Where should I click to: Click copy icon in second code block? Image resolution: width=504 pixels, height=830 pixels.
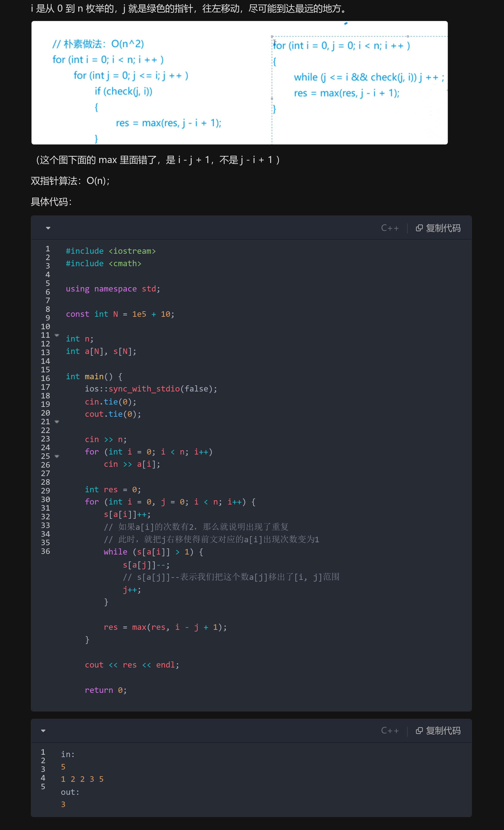pyautogui.click(x=419, y=731)
